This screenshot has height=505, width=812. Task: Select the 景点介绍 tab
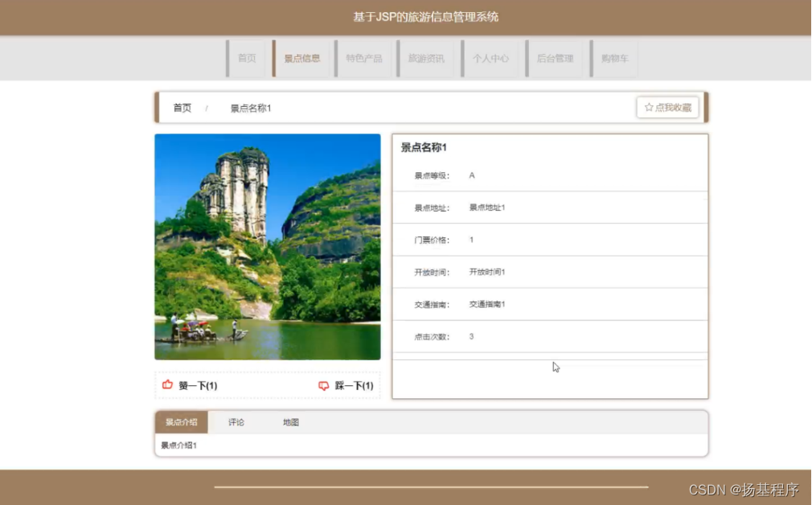[x=181, y=422]
